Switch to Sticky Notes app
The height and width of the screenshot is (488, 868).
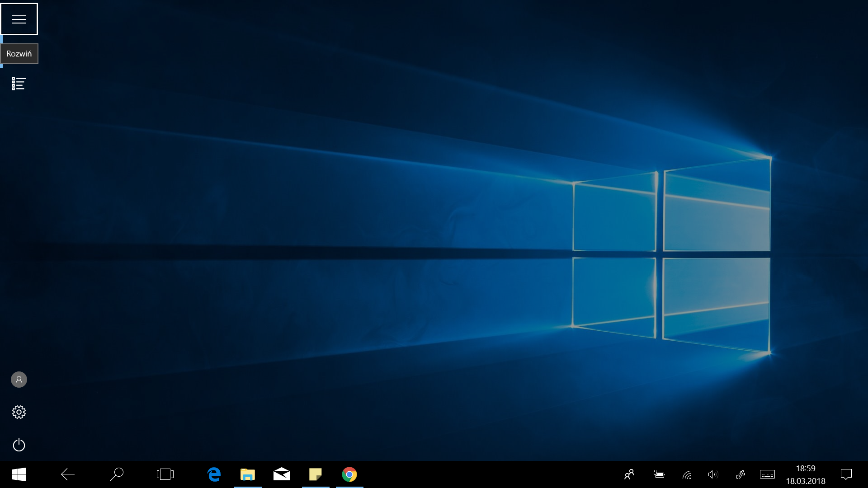tap(316, 474)
